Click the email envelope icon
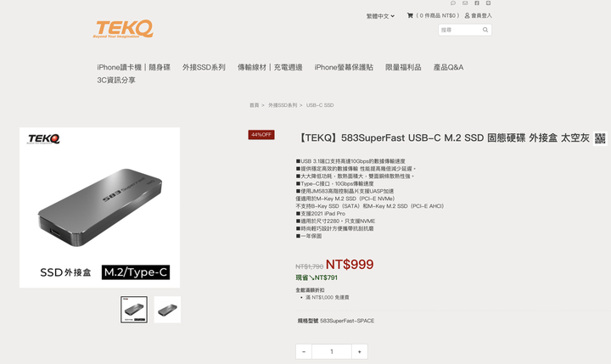 click(x=465, y=3)
